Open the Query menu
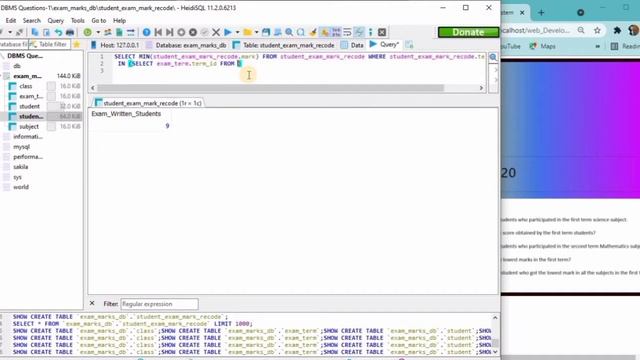640x360 pixels. (56, 20)
